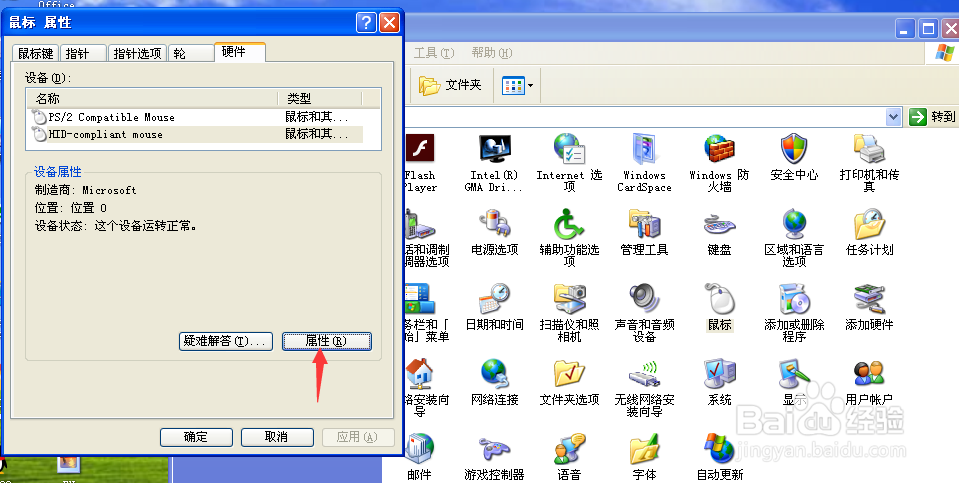This screenshot has width=959, height=483.
Task: Switch to the 指针选项 tab
Action: pyautogui.click(x=138, y=53)
